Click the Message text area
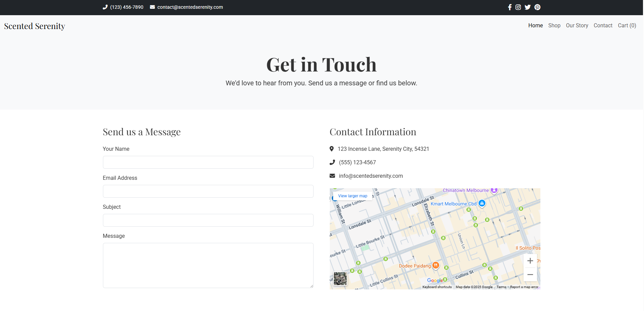Image resolution: width=644 pixels, height=311 pixels. [x=208, y=265]
